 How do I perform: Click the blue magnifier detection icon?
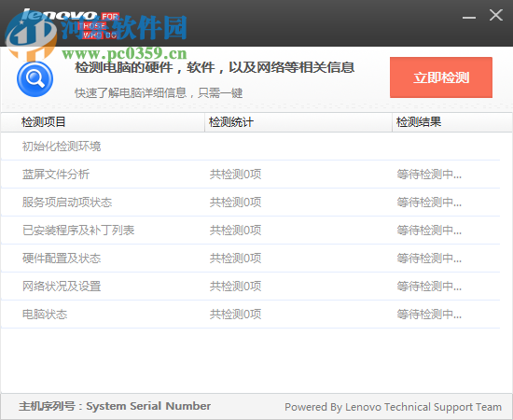coord(35,79)
